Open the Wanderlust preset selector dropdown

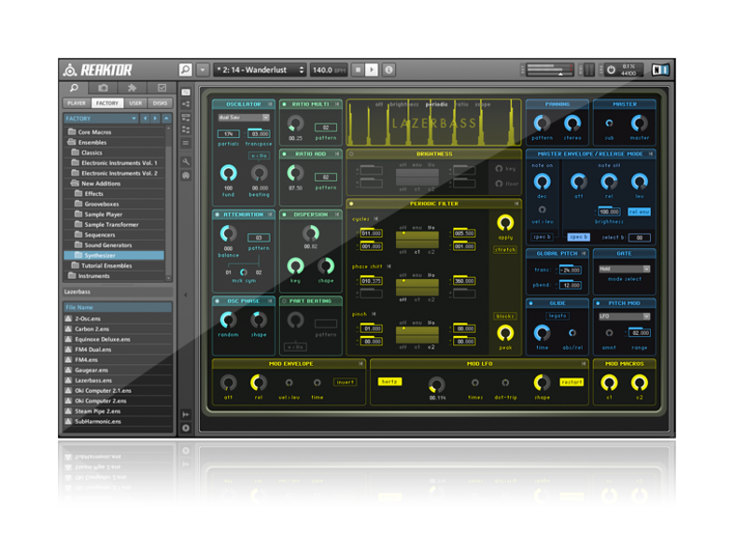[260, 70]
